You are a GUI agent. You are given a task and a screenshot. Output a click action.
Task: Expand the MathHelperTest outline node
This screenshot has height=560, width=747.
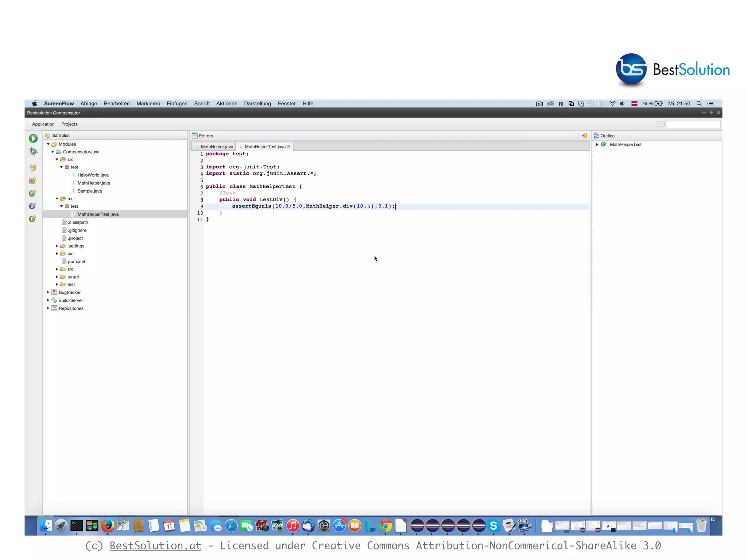coord(597,144)
